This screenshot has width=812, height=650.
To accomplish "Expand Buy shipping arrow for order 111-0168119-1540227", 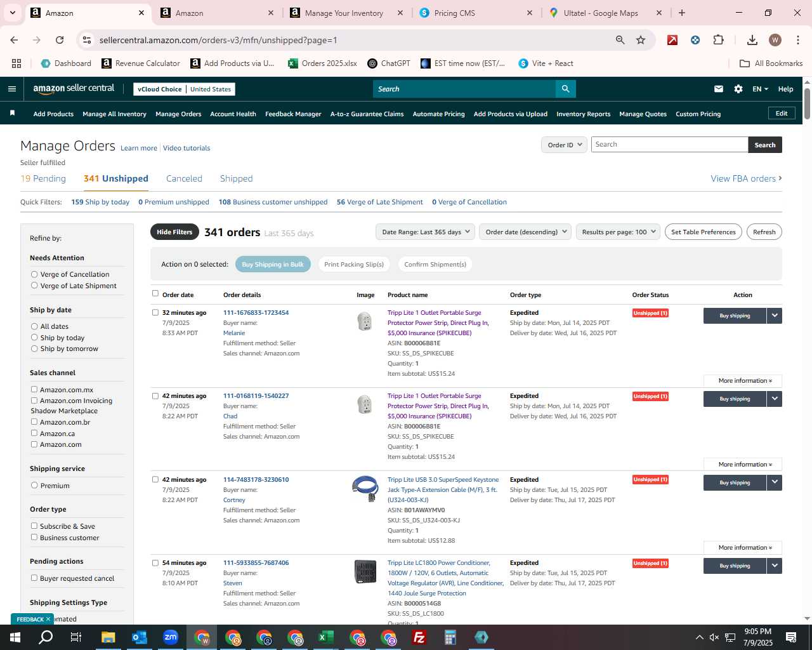I will coord(775,399).
